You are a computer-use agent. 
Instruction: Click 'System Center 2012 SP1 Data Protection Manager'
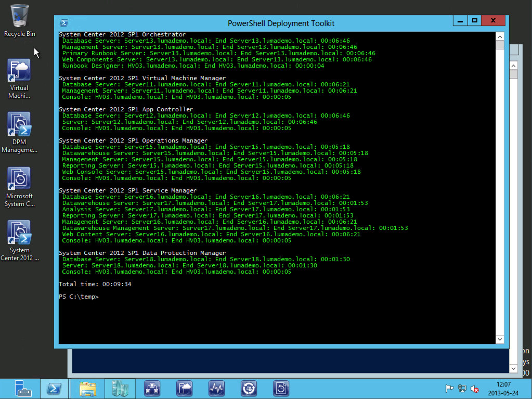click(x=142, y=253)
